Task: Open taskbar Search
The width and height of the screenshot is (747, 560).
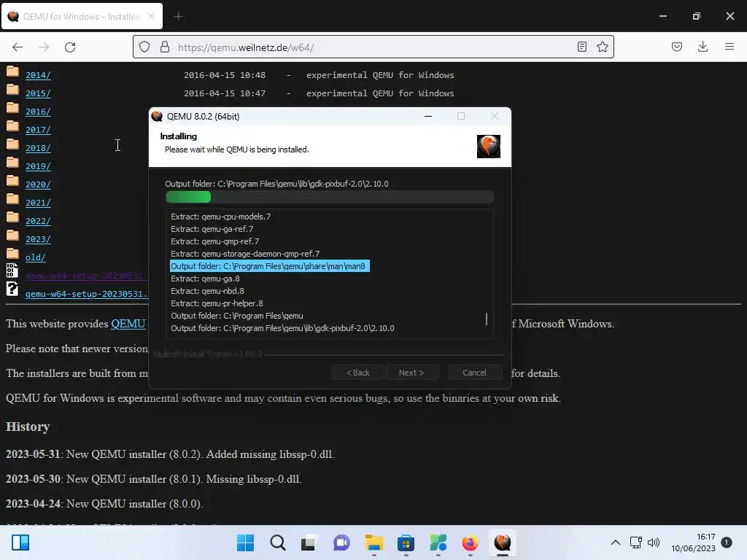Action: [x=277, y=542]
